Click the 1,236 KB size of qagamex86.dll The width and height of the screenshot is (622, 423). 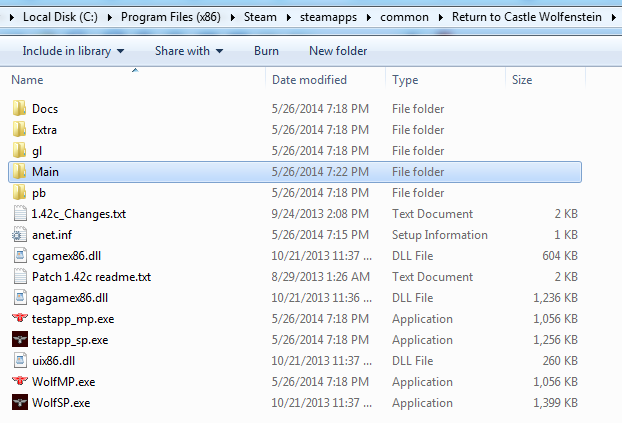click(555, 298)
